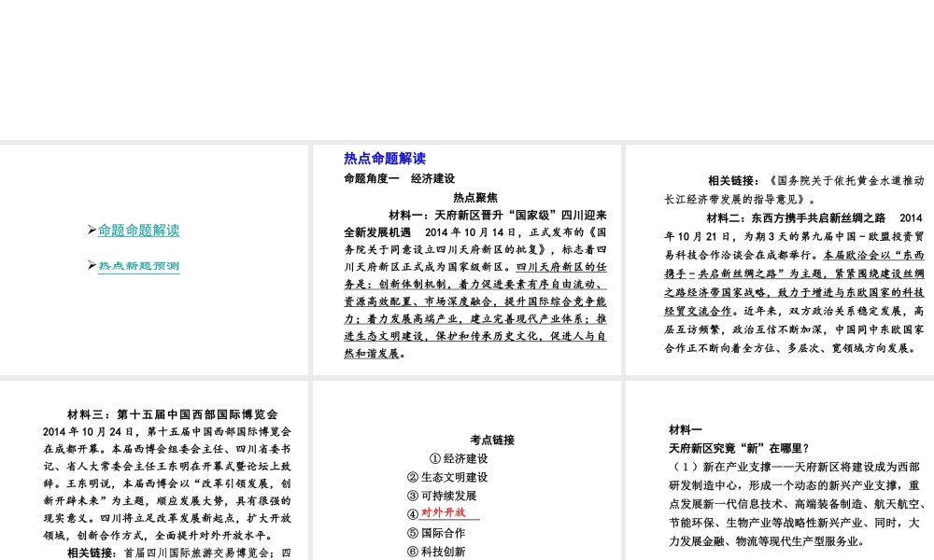934x560 pixels.
Task: Click the line 2014年10月24日，第十五届中国西部国际博览会
Action: (167, 431)
